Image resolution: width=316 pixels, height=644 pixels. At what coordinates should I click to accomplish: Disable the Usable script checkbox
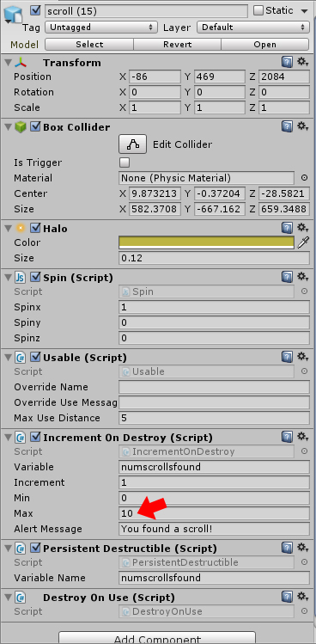pos(36,358)
